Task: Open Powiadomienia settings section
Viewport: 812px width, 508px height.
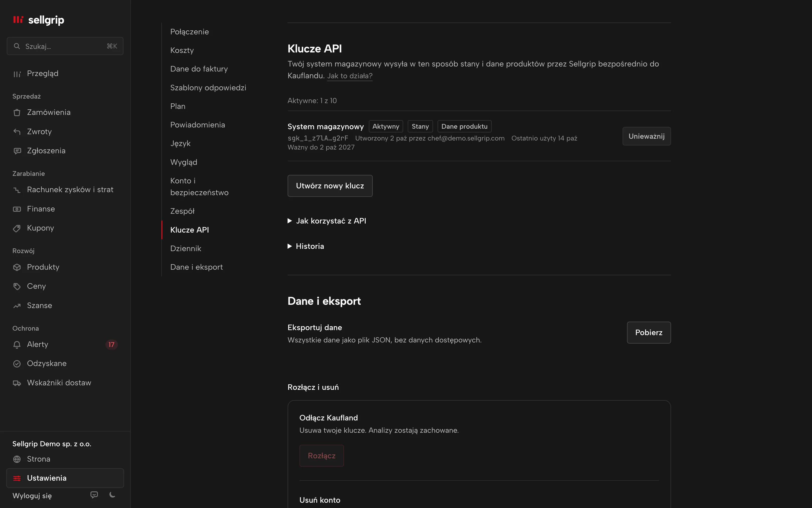Action: pyautogui.click(x=198, y=125)
